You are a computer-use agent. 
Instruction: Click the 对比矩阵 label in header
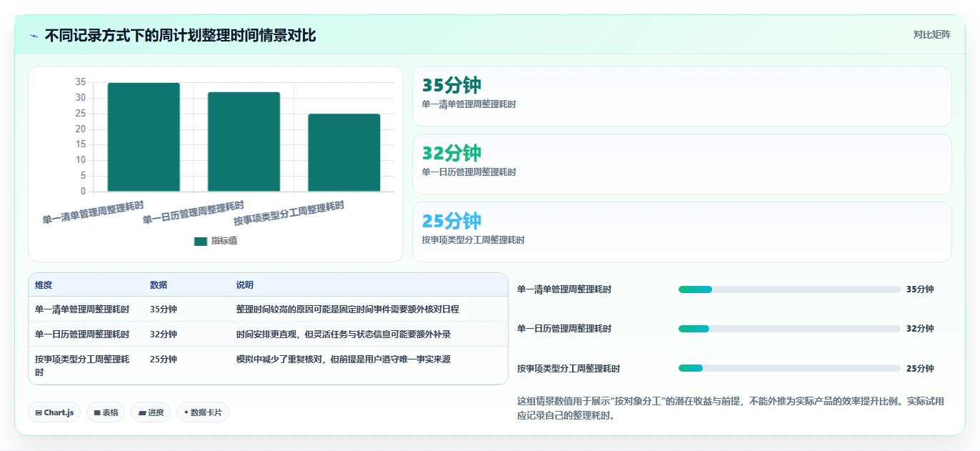pos(932,34)
